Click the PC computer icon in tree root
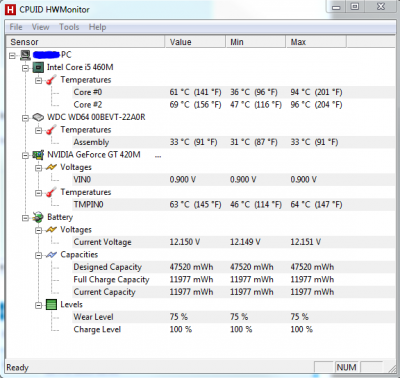Screen dimensions: 400x378 (25, 55)
